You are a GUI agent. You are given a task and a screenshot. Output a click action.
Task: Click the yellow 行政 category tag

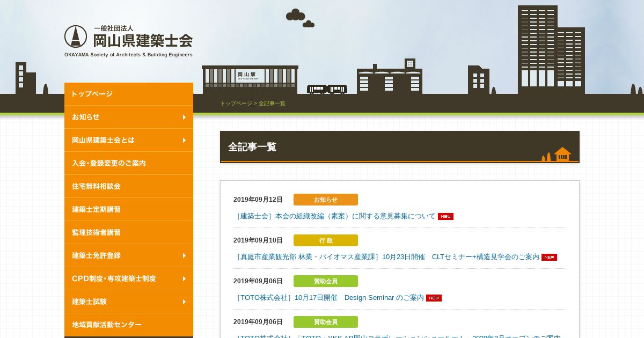click(326, 240)
